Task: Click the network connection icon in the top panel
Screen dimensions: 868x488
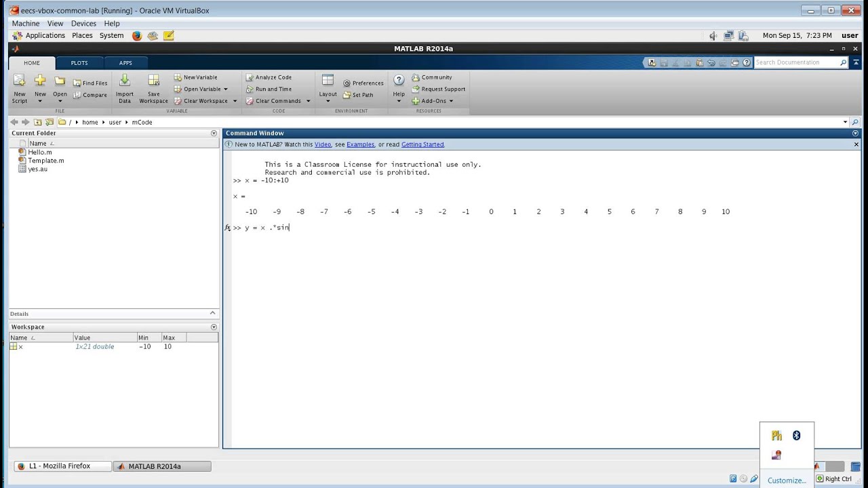Action: (729, 36)
